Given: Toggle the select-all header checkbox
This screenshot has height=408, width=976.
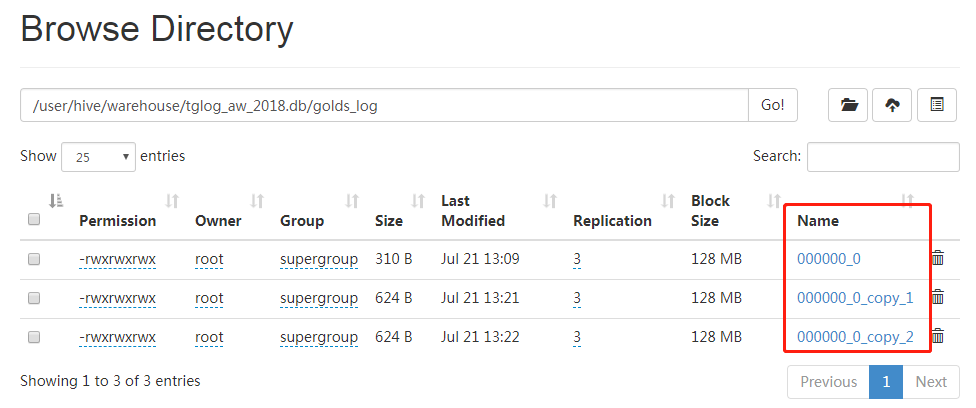Looking at the screenshot, I should (34, 220).
